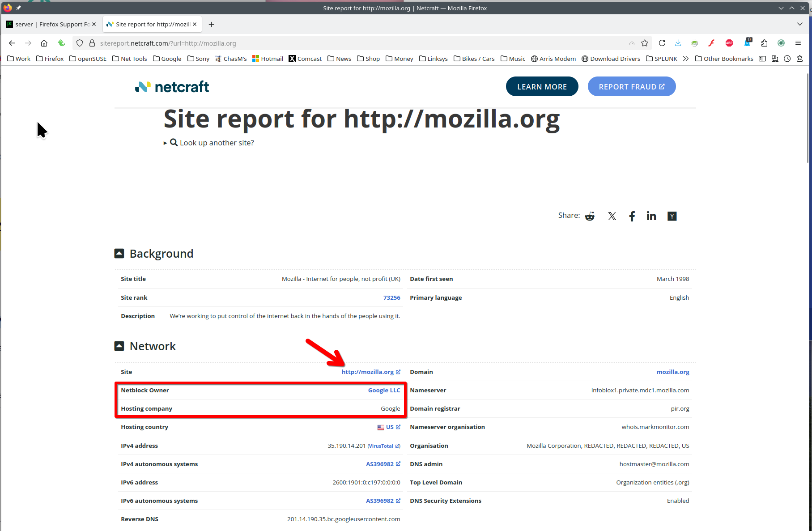This screenshot has height=531, width=812.
Task: Open the Net Tools bookmarks folder
Action: tap(129, 59)
